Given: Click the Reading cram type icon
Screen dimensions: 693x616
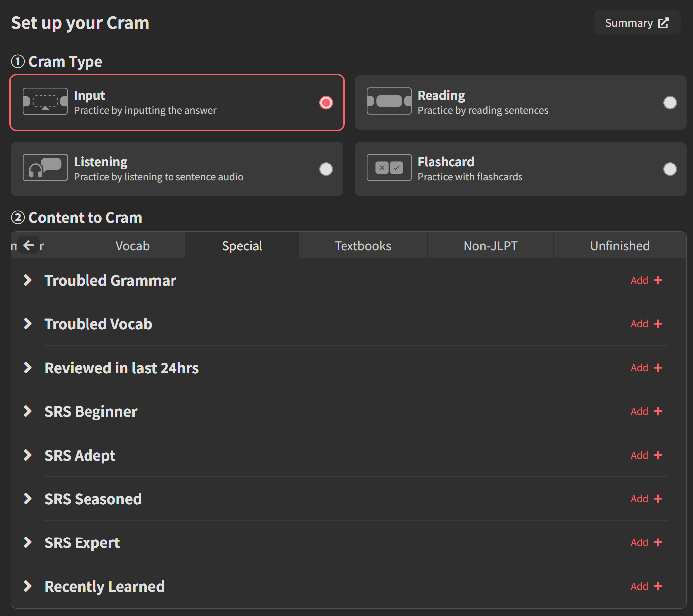Looking at the screenshot, I should 389,101.
